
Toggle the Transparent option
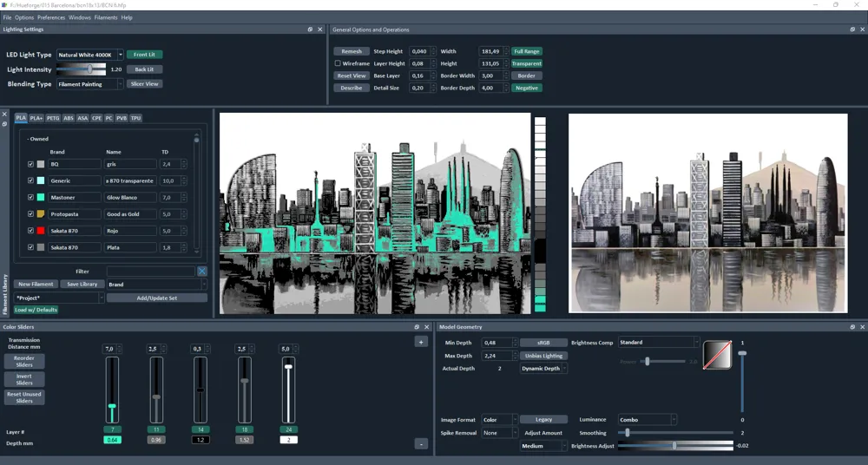[527, 63]
